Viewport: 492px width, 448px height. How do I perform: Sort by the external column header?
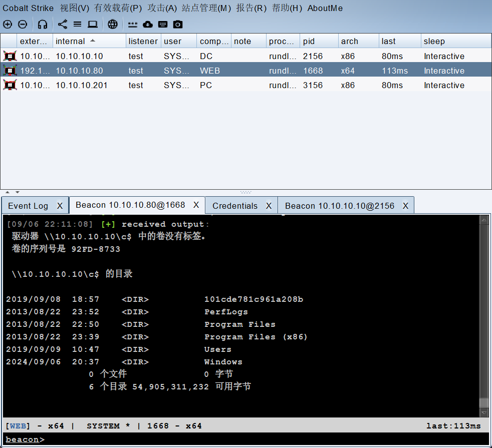35,41
